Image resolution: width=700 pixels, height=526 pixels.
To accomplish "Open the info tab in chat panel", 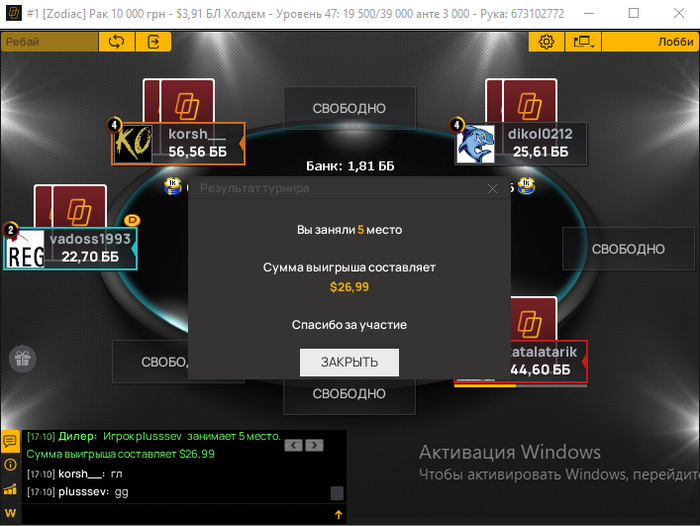I will point(10,465).
